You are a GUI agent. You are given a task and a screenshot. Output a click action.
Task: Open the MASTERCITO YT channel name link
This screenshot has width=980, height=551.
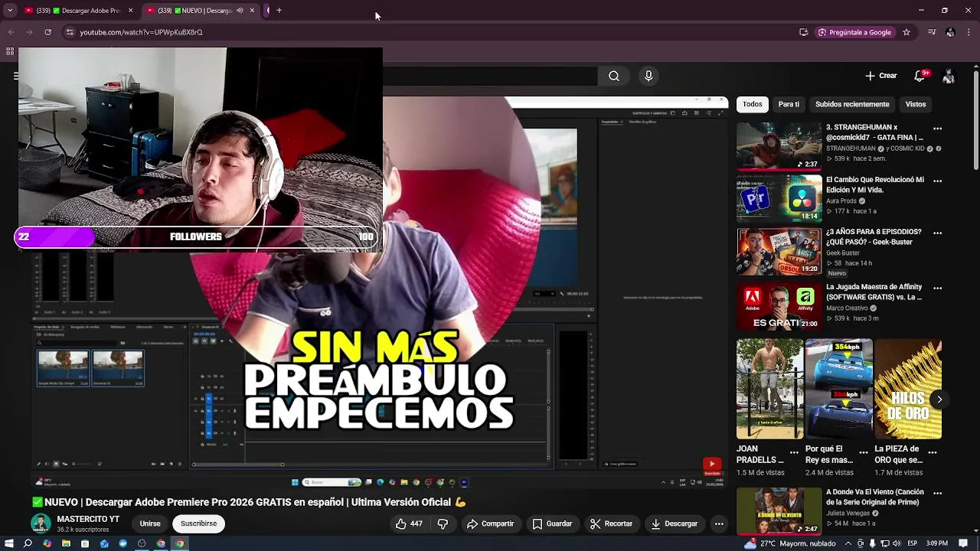pos(88,519)
